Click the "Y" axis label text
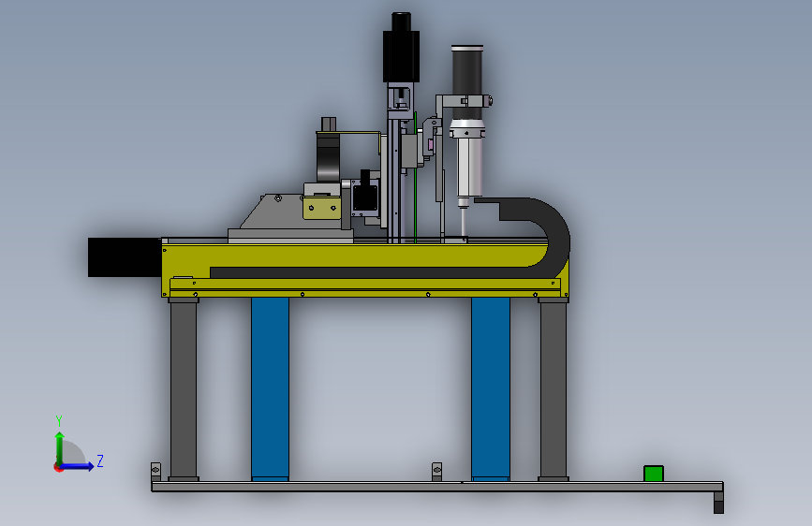Viewport: 812px width, 526px height. point(59,421)
